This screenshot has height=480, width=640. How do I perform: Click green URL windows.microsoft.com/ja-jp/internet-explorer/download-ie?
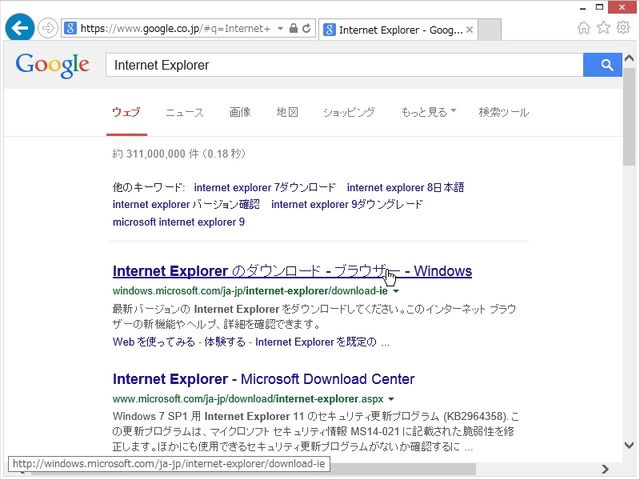pos(250,291)
